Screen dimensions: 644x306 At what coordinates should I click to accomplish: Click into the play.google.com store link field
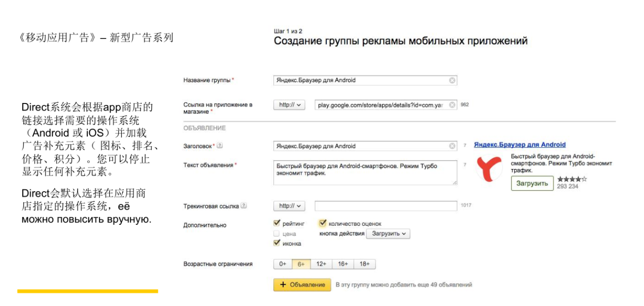(386, 105)
